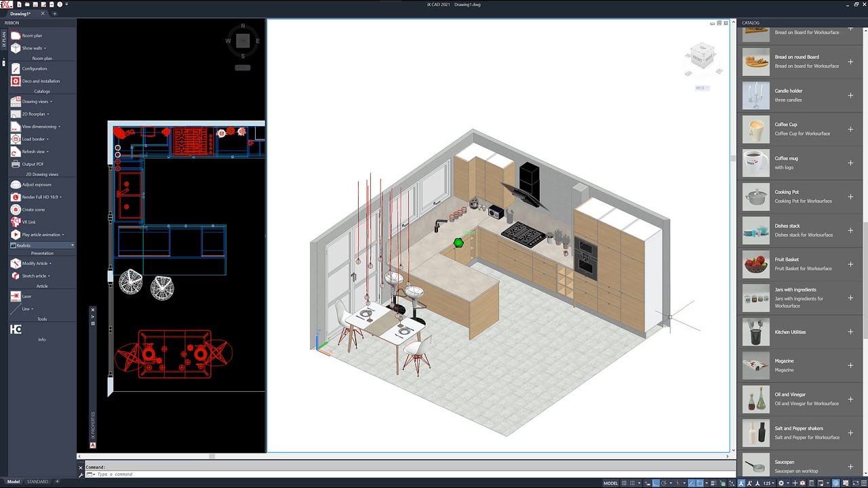Click the Create scene icon
This screenshot has height=488, width=868.
[x=16, y=209]
